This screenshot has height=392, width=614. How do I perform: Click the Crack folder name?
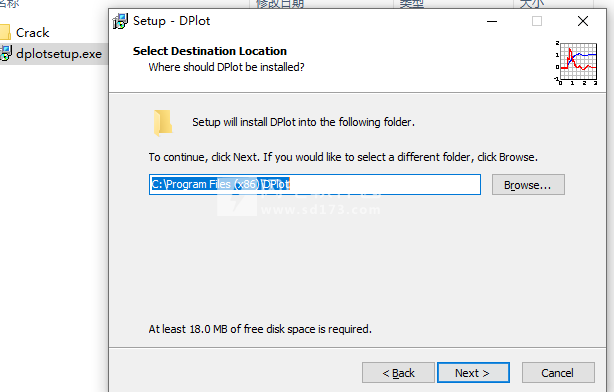[x=33, y=33]
